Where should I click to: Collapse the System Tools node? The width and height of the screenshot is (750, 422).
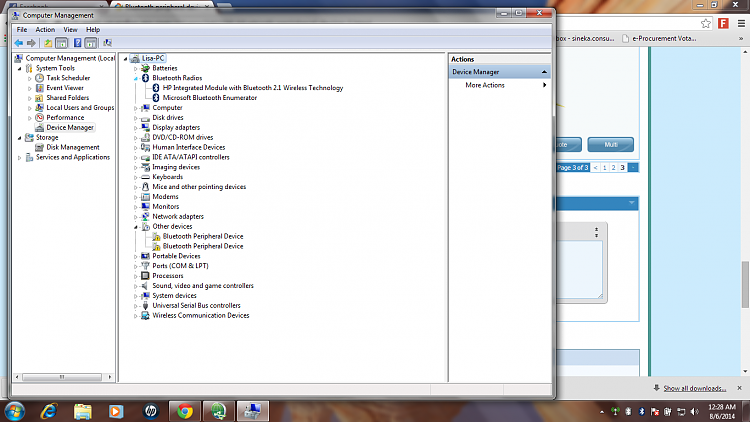pos(20,69)
